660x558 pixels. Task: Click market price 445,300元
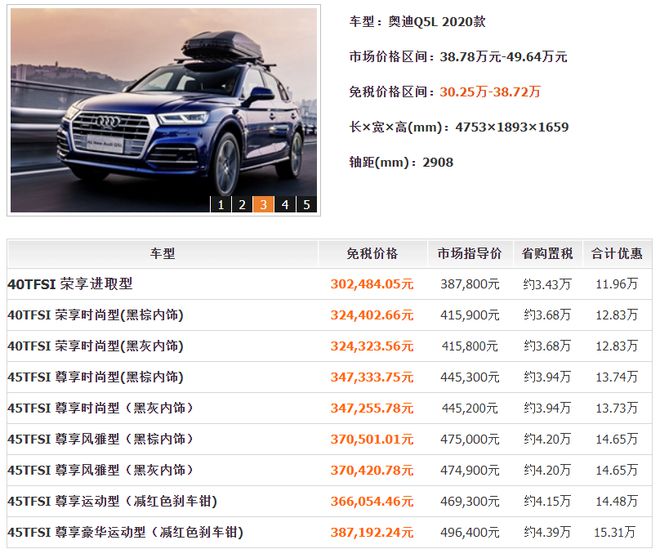coord(470,377)
